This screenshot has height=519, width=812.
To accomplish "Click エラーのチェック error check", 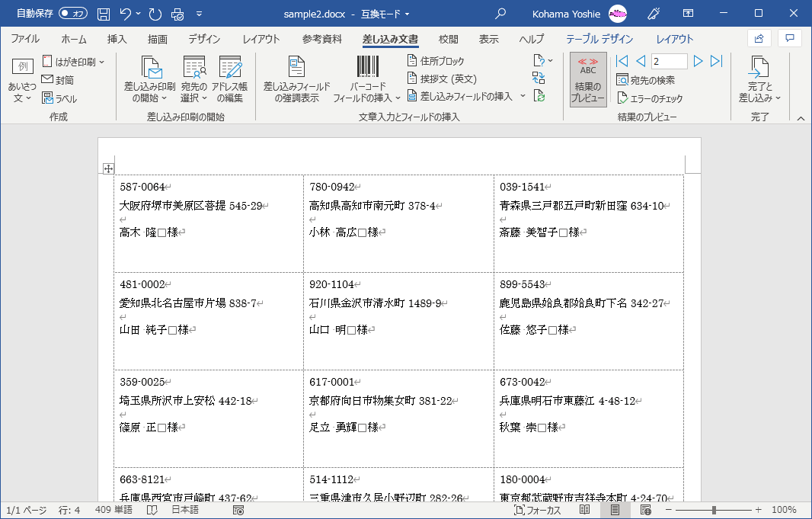I will (650, 98).
